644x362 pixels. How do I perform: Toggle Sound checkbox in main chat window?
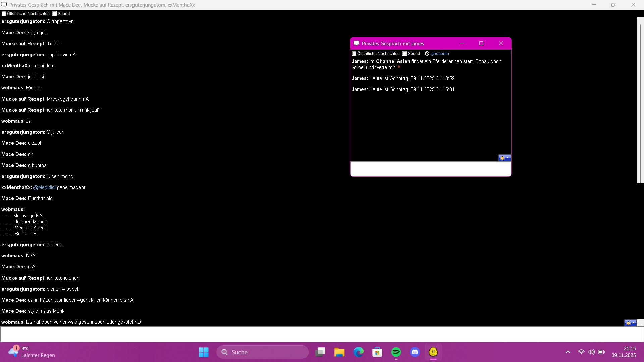55,14
